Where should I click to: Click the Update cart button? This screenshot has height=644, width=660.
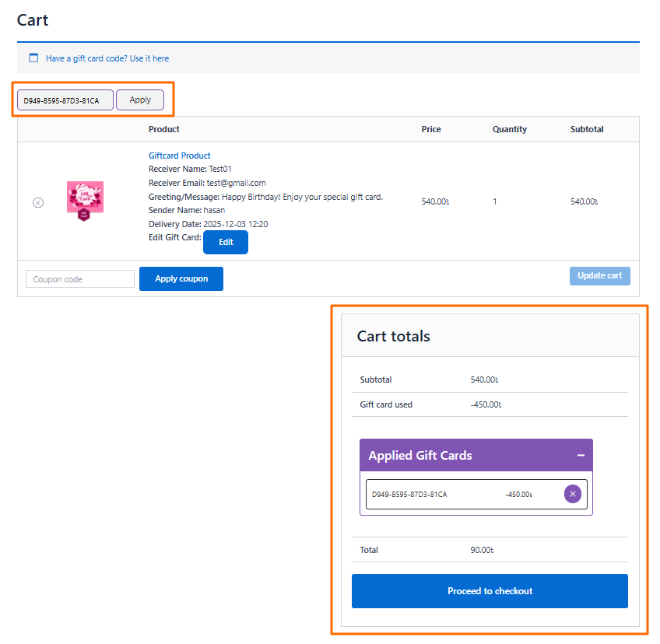tap(599, 276)
